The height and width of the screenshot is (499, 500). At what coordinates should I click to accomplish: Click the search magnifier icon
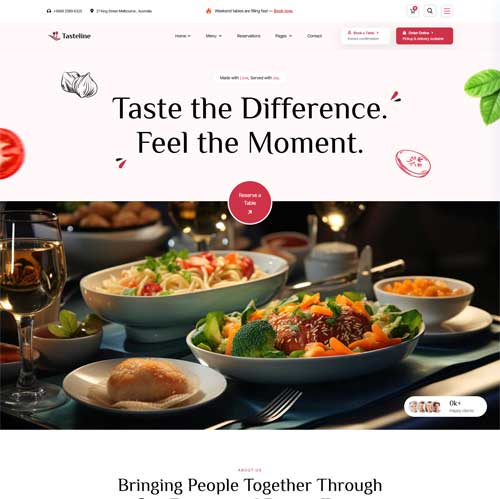[430, 11]
